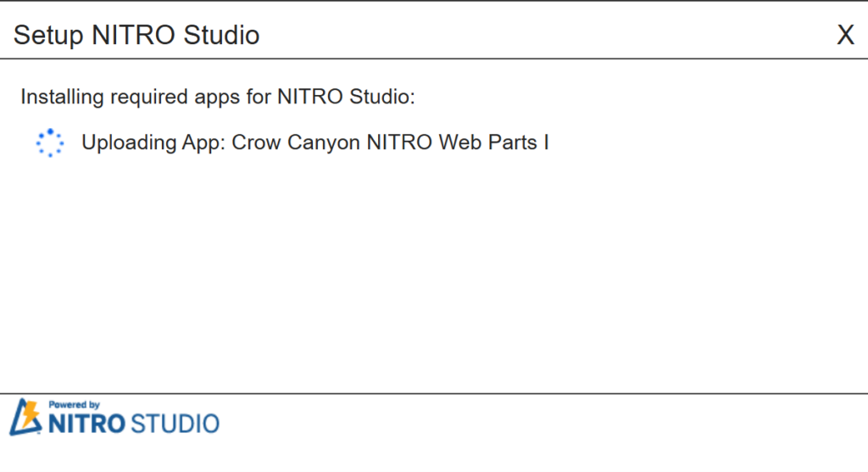This screenshot has width=868, height=472.
Task: Click the blue loading spinner icon
Action: pyautogui.click(x=50, y=143)
